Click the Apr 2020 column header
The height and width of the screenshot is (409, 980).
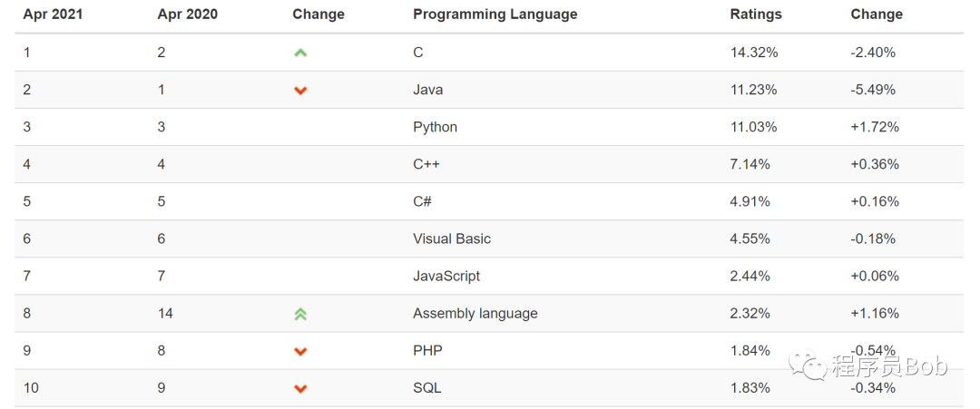(188, 15)
